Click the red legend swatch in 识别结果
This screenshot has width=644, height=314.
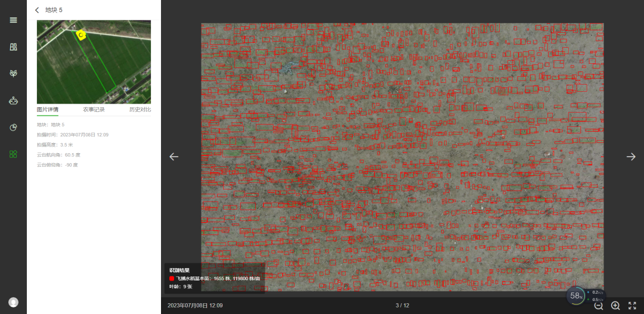point(172,278)
